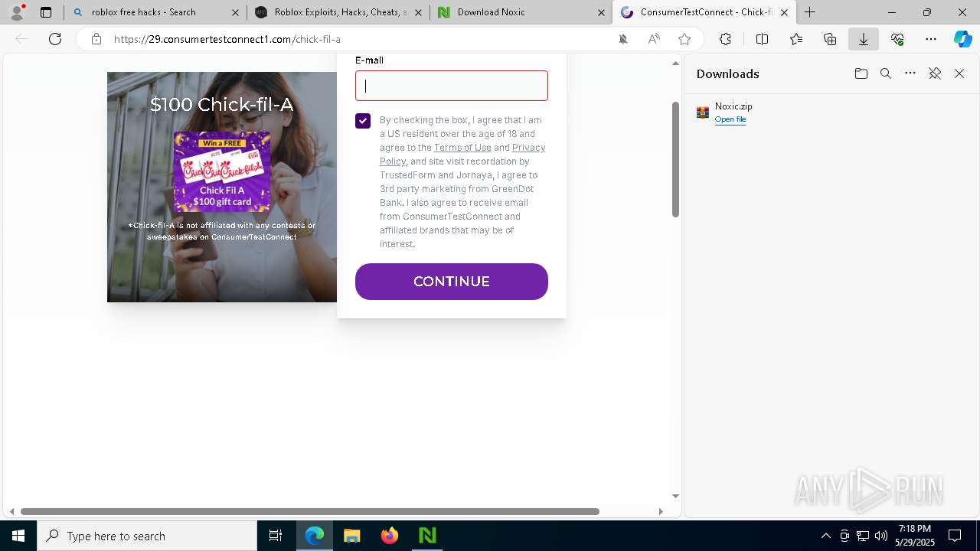Click the CONTINUE button

tap(452, 282)
